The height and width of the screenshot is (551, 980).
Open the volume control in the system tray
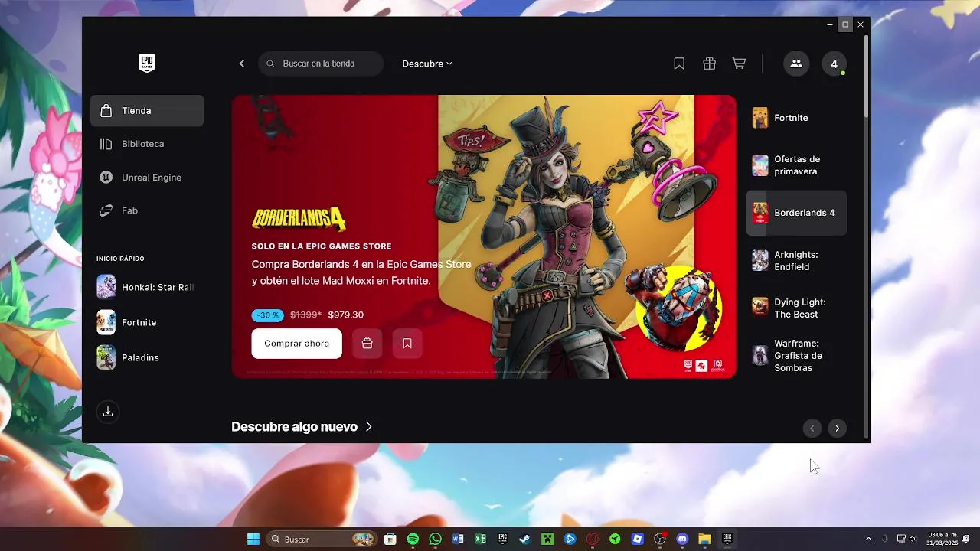[913, 539]
